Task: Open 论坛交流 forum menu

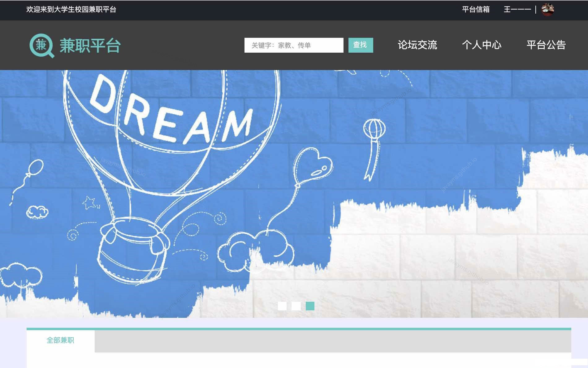Action: (417, 45)
